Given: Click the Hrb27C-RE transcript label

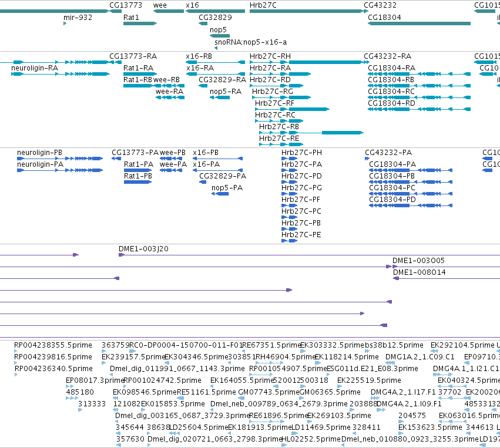Looking at the screenshot, I should point(279,139).
